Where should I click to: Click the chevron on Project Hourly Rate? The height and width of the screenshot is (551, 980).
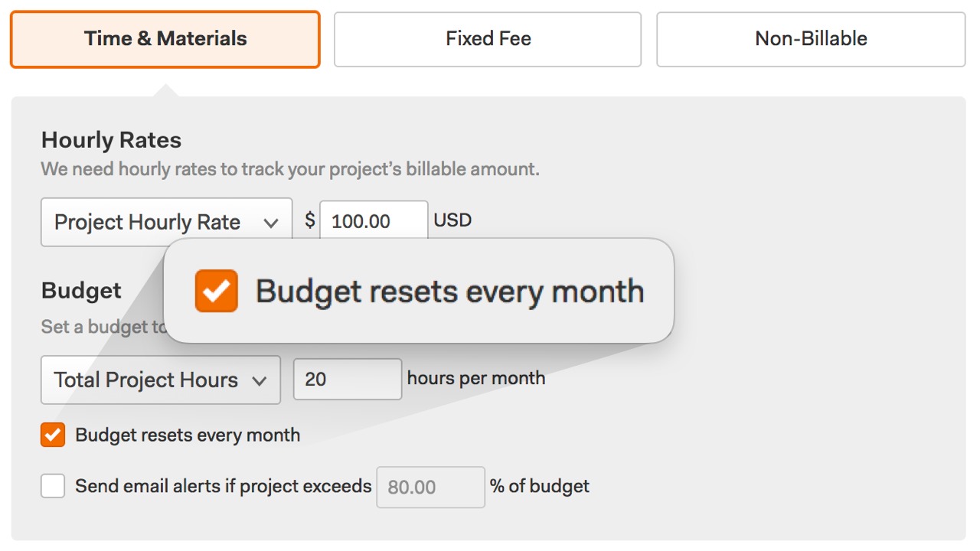(272, 222)
